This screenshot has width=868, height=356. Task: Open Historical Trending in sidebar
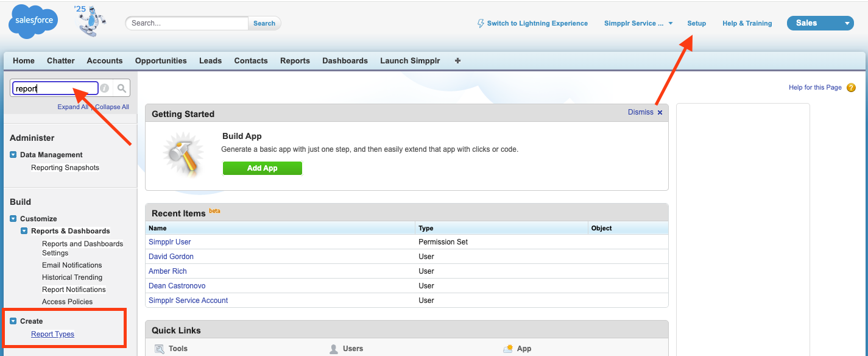(x=72, y=277)
